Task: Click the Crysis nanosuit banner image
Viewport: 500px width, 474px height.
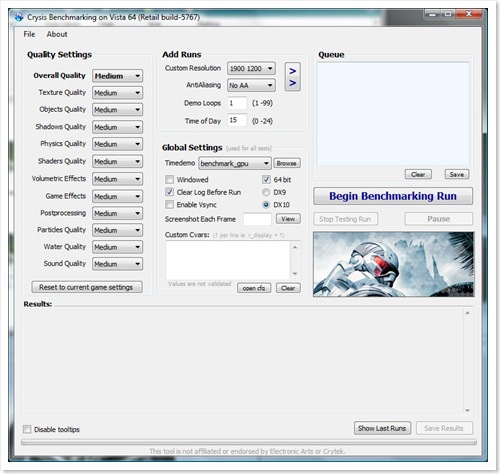Action: (x=393, y=264)
